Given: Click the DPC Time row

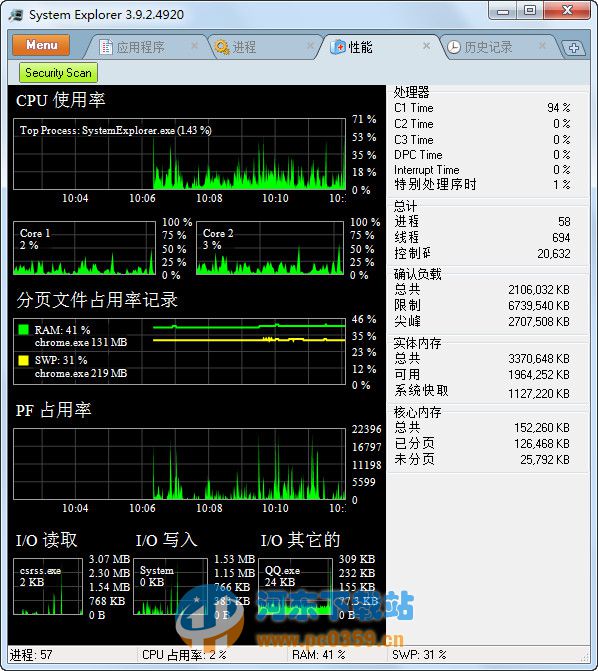Looking at the screenshot, I should pyautogui.click(x=482, y=154).
